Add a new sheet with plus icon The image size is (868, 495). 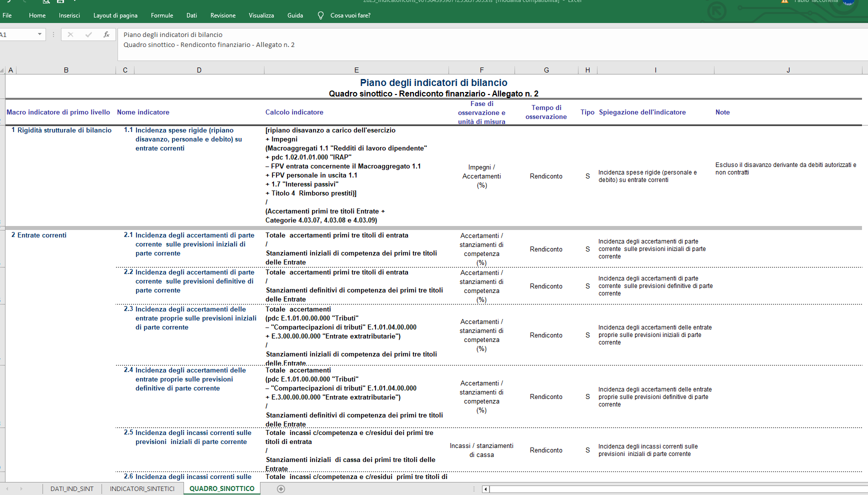click(x=281, y=489)
